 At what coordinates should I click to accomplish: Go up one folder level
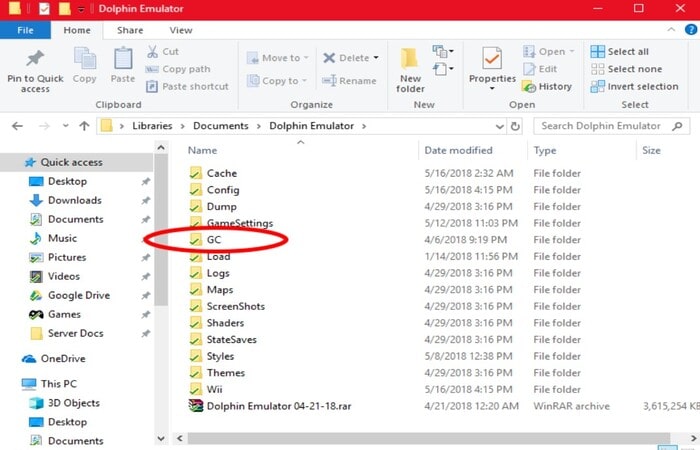pos(84,126)
